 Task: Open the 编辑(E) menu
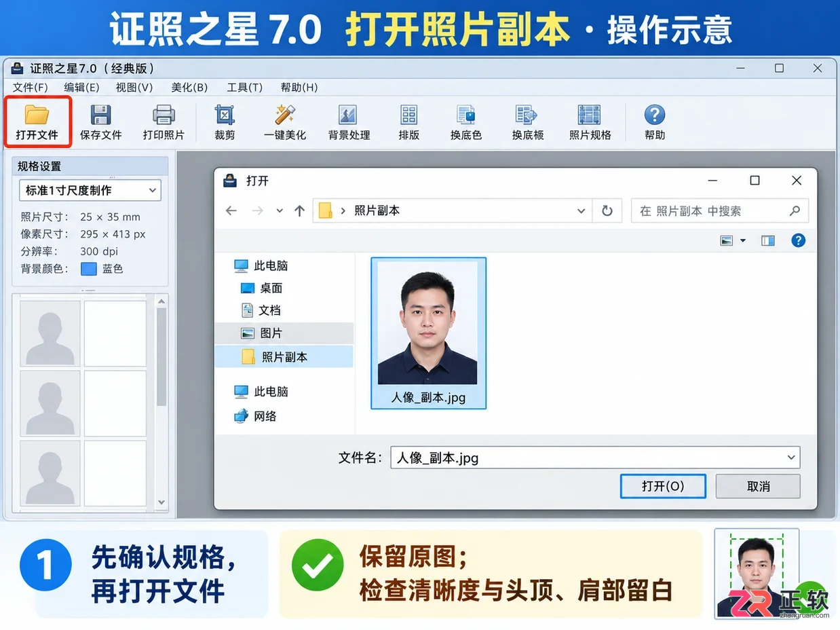(x=82, y=88)
